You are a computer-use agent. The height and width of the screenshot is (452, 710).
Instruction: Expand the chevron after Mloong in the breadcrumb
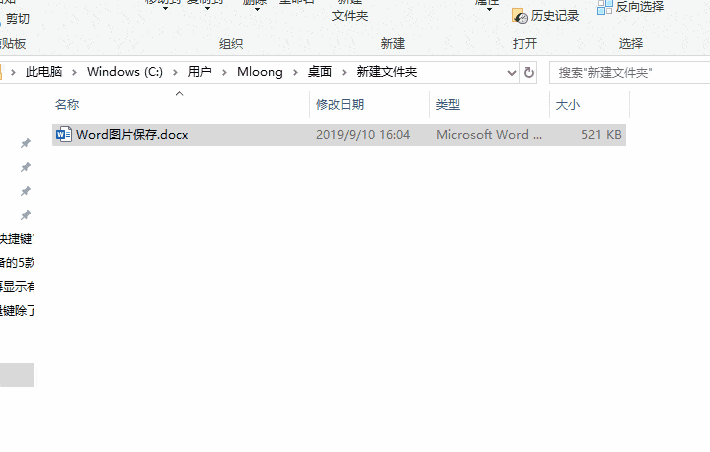(295, 72)
